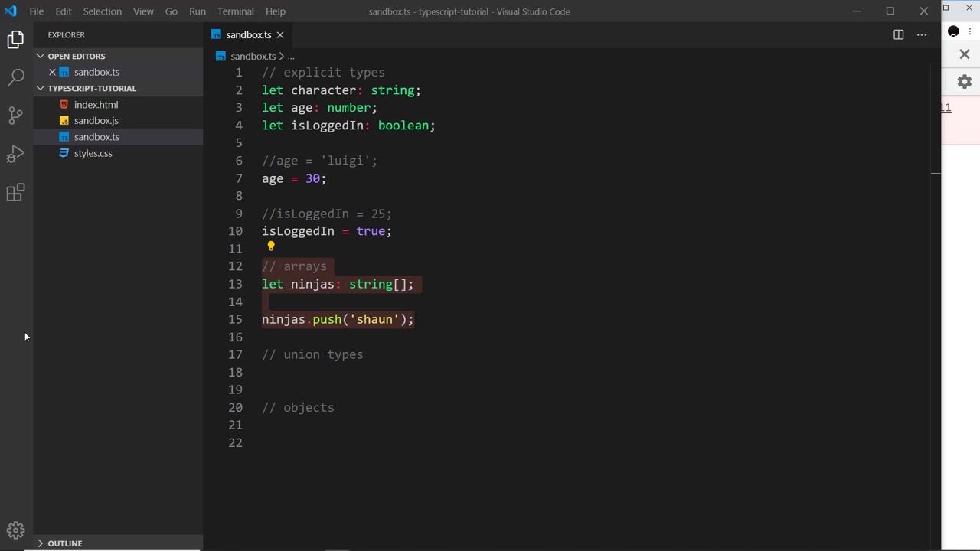Click the X button in right-side window panel
This screenshot has width=980, height=551.
coord(965,54)
